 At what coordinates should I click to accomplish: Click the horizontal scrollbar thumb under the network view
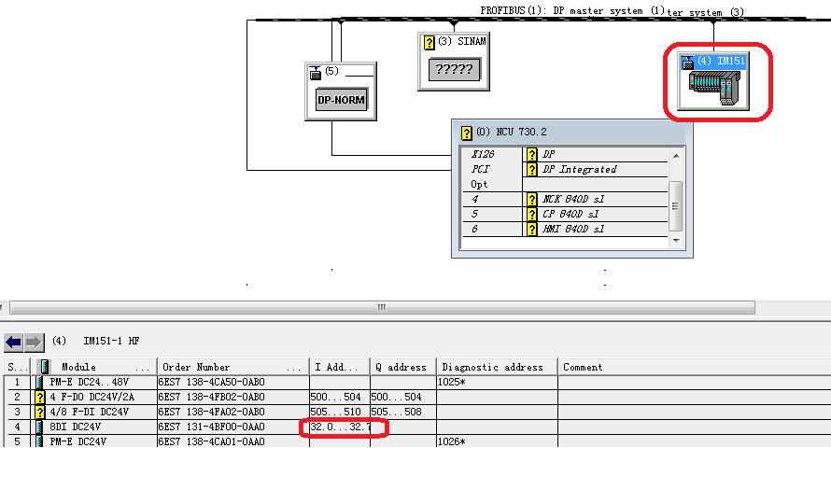tap(382, 307)
